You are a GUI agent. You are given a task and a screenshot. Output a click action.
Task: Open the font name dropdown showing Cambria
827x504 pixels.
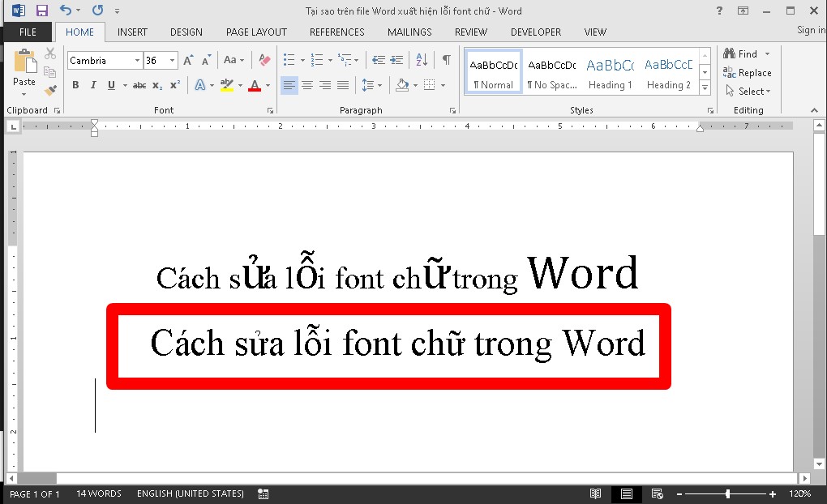pos(137,61)
